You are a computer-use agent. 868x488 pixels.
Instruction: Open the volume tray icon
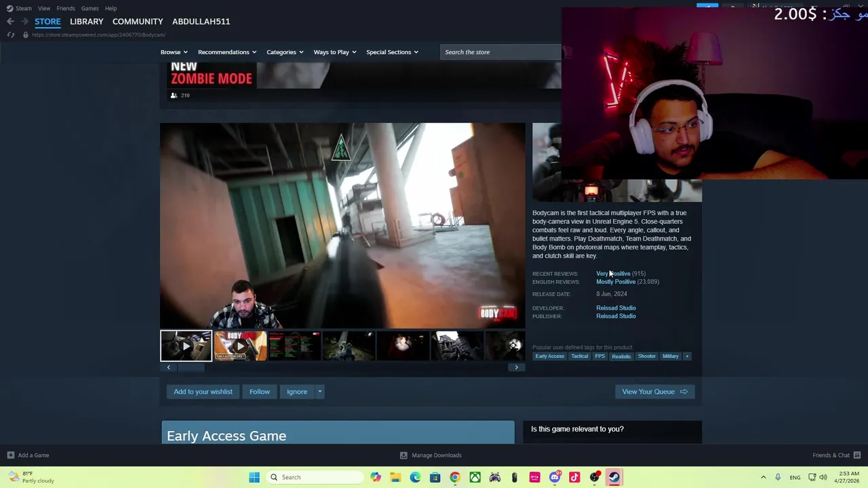(x=823, y=477)
